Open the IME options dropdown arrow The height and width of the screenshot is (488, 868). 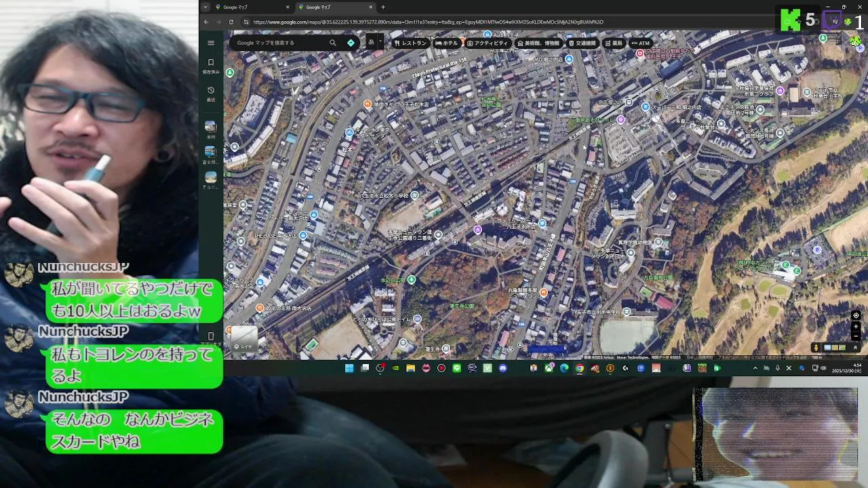pyautogui.click(x=380, y=42)
